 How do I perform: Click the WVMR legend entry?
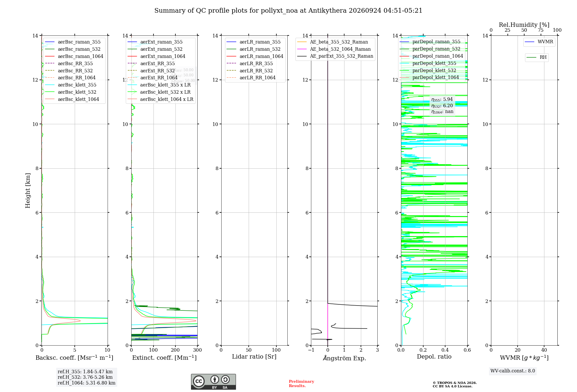coord(539,42)
